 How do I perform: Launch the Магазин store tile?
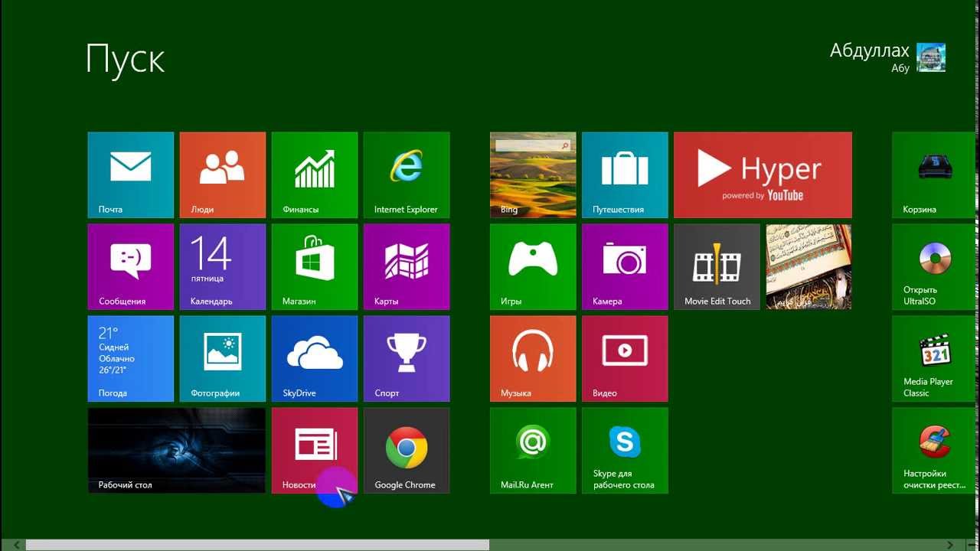coord(315,267)
